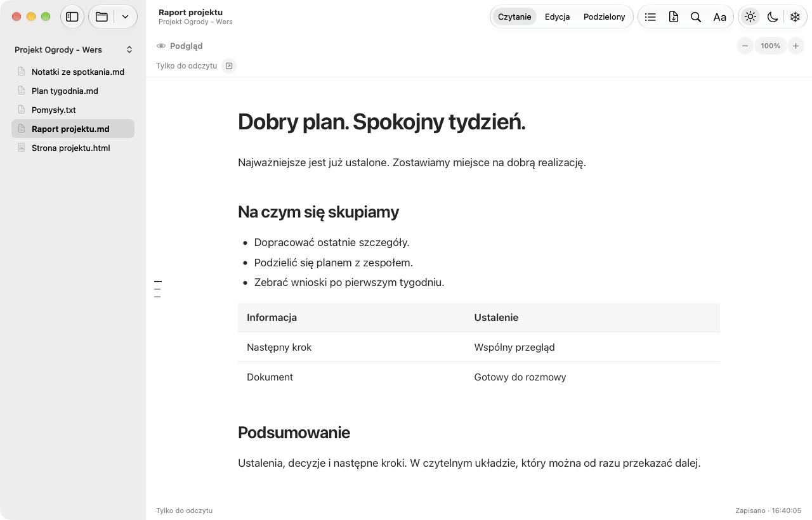This screenshot has width=812, height=520.
Task: Switch to the Podzielony view mode
Action: coord(605,17)
